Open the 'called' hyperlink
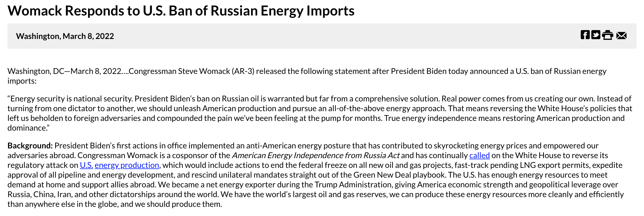This screenshot has height=216, width=644. point(479,156)
